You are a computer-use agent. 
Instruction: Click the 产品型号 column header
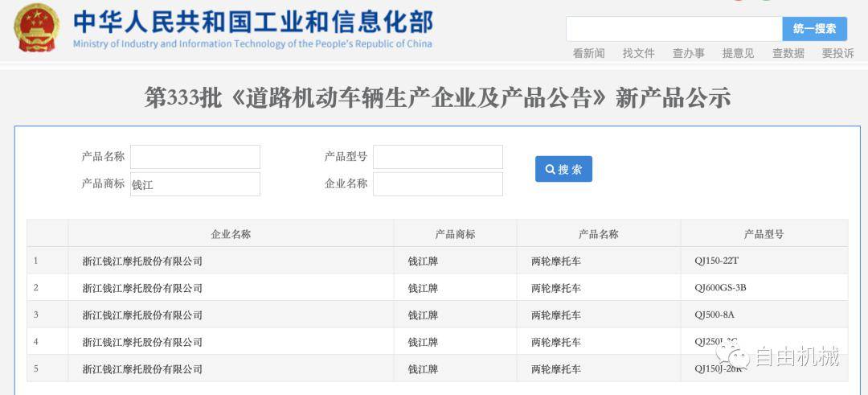coord(764,234)
